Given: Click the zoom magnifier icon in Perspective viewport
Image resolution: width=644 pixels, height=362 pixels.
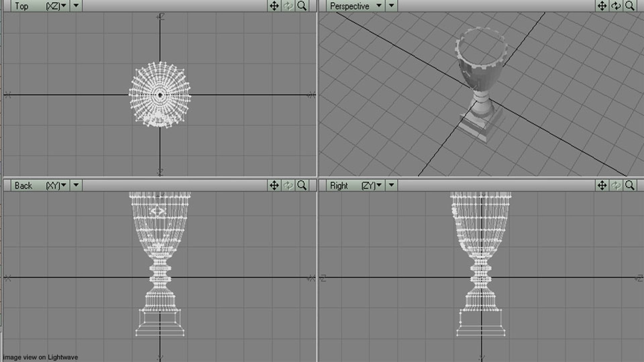Looking at the screenshot, I should tap(630, 6).
